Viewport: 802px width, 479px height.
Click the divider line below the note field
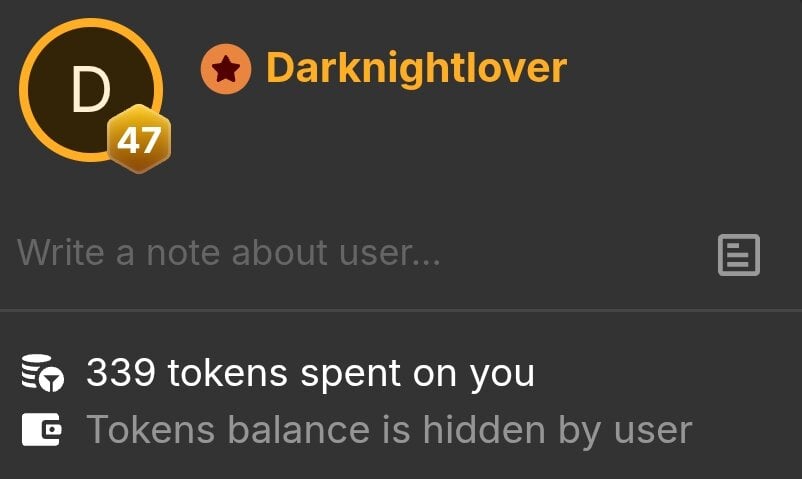click(x=401, y=310)
